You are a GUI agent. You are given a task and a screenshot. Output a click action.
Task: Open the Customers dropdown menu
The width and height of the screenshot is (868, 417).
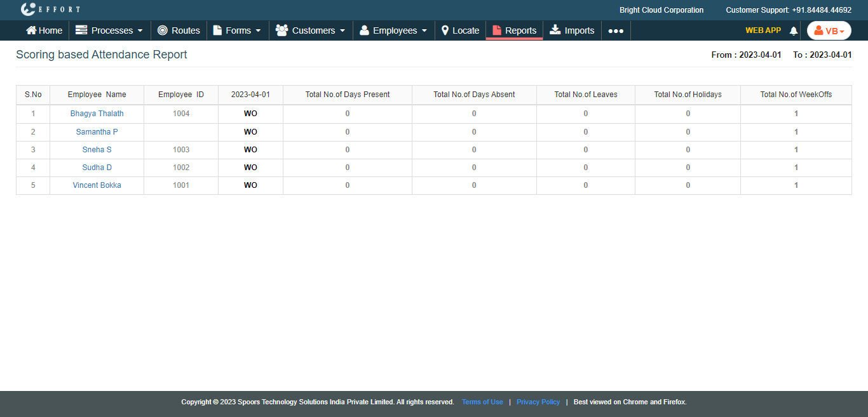click(311, 30)
